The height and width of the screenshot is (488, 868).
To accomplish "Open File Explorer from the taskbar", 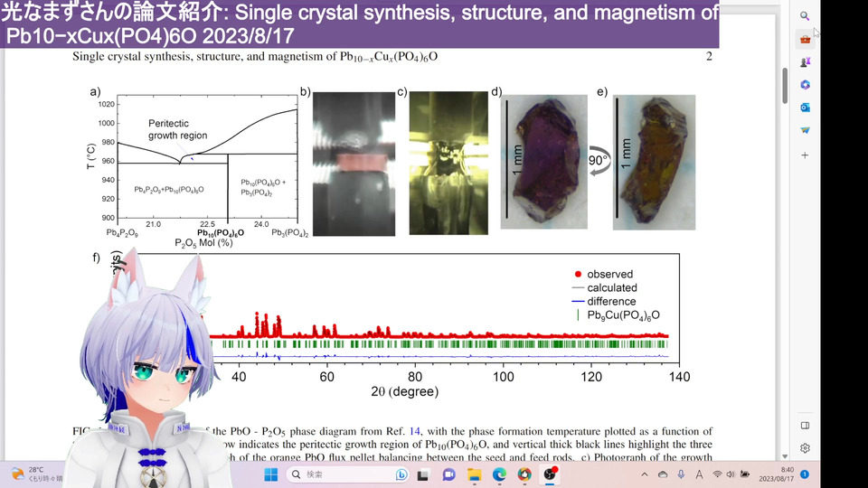I will pyautogui.click(x=474, y=474).
